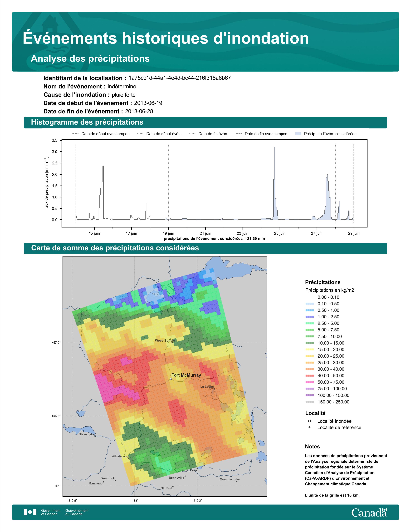Viewport: 411px width, 532px height.
Task: Click the Wood Buffalo map label
Action: tap(165, 340)
